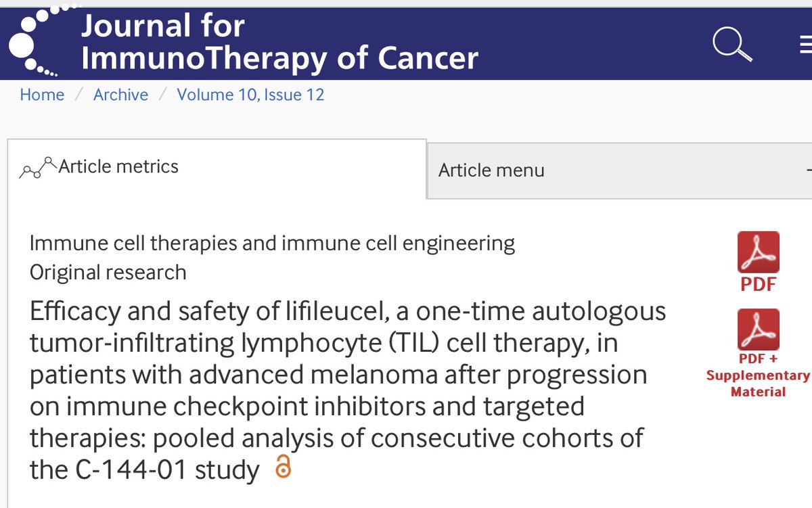Expand the Article menu panel
The height and width of the screenshot is (508, 812).
[x=491, y=170]
